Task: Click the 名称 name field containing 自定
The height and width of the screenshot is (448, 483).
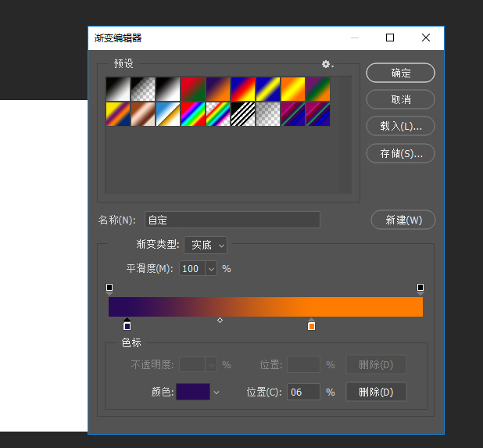Action: coord(232,220)
